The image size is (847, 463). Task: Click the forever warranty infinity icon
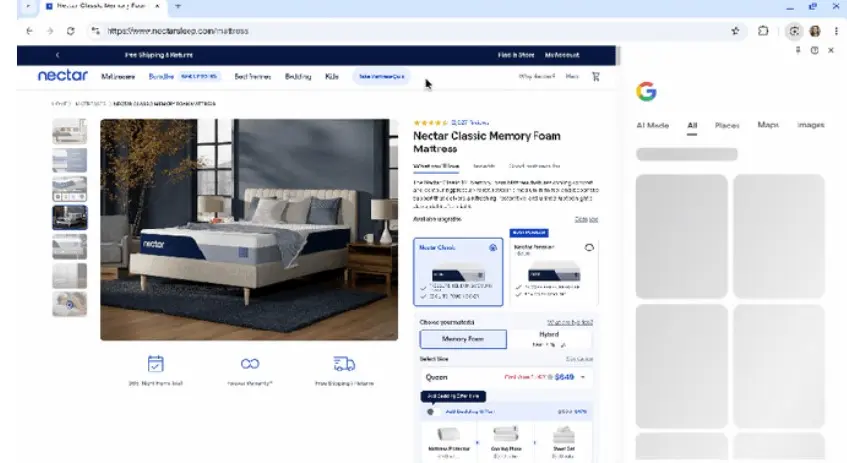pos(250,364)
